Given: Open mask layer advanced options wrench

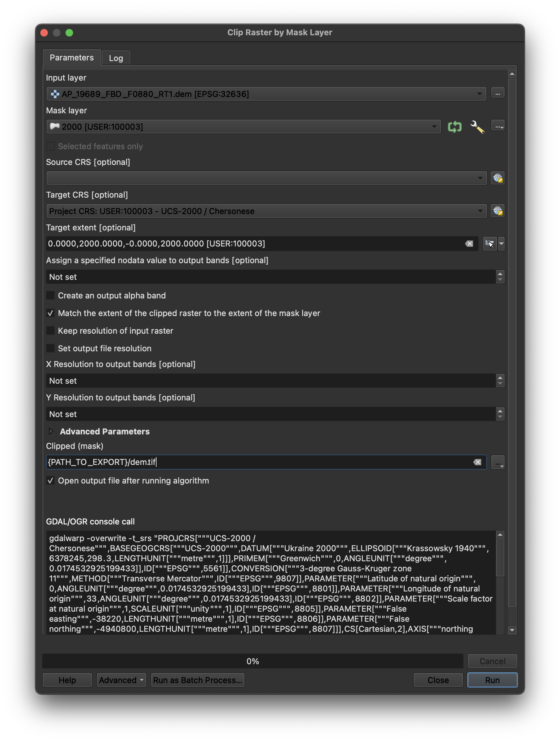Looking at the screenshot, I should [x=477, y=127].
